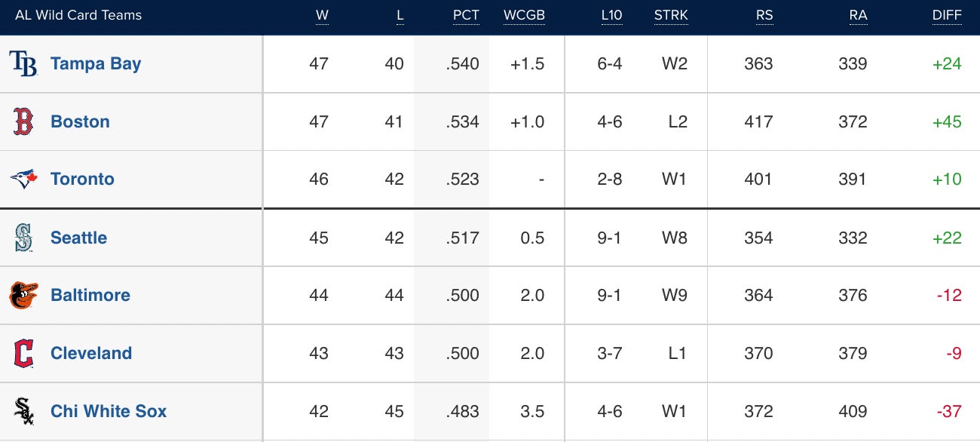Sort standings by the W column
Image resolution: width=980 pixels, height=442 pixels.
[322, 16]
